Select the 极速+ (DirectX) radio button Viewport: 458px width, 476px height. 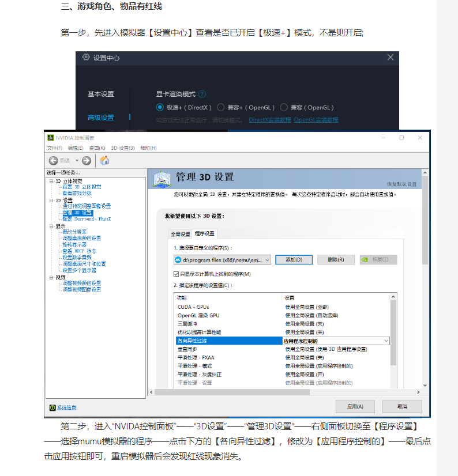click(x=160, y=107)
